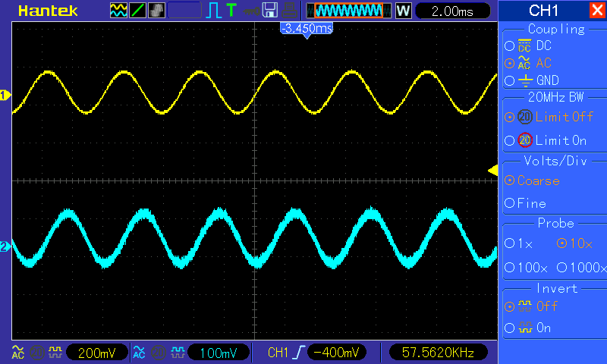Click the green T trigger status icon
Image resolution: width=607 pixels, height=364 pixels.
(231, 10)
